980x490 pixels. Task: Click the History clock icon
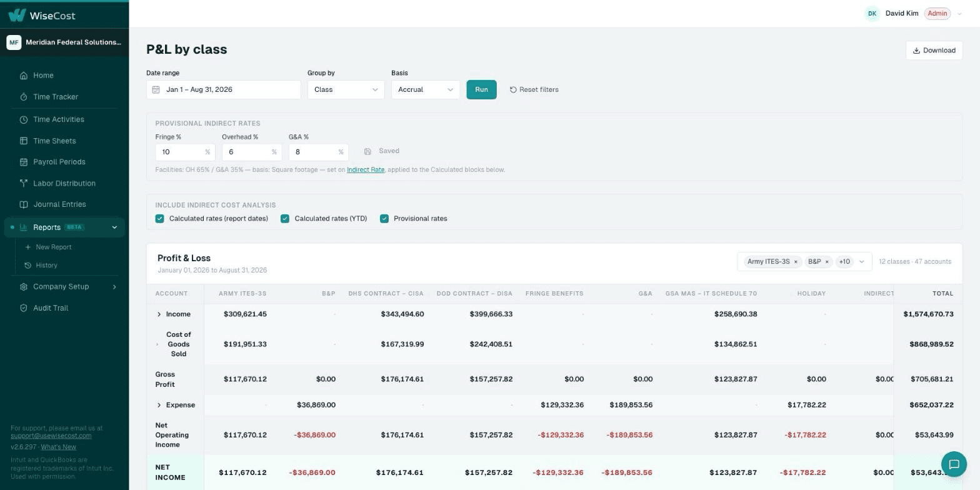point(28,266)
